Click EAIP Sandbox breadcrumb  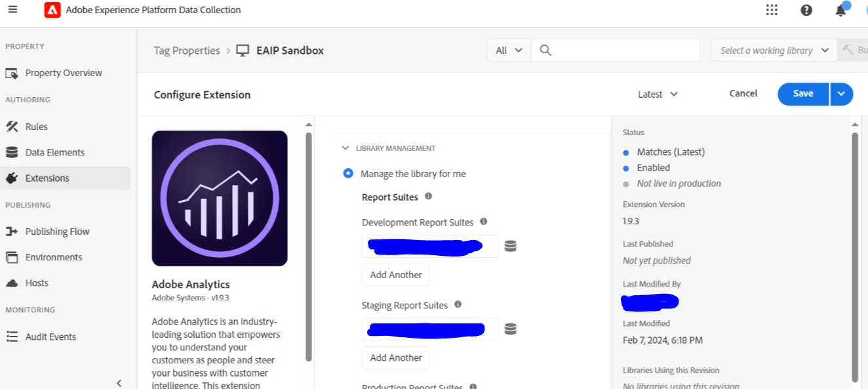coord(290,51)
